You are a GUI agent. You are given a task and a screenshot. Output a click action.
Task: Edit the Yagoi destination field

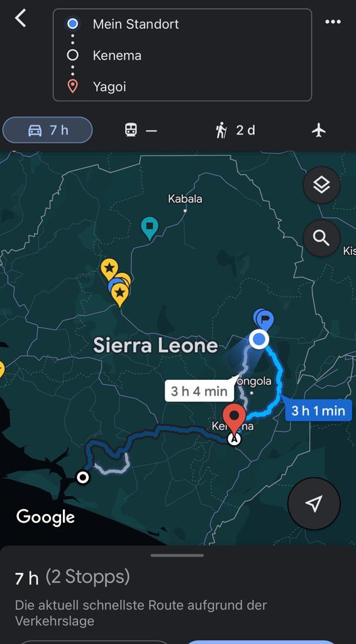point(182,87)
